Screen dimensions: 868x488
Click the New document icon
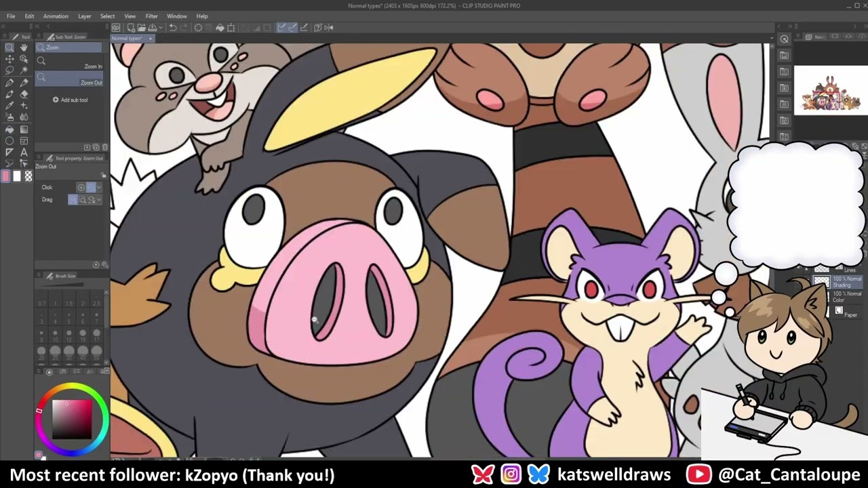[130, 28]
